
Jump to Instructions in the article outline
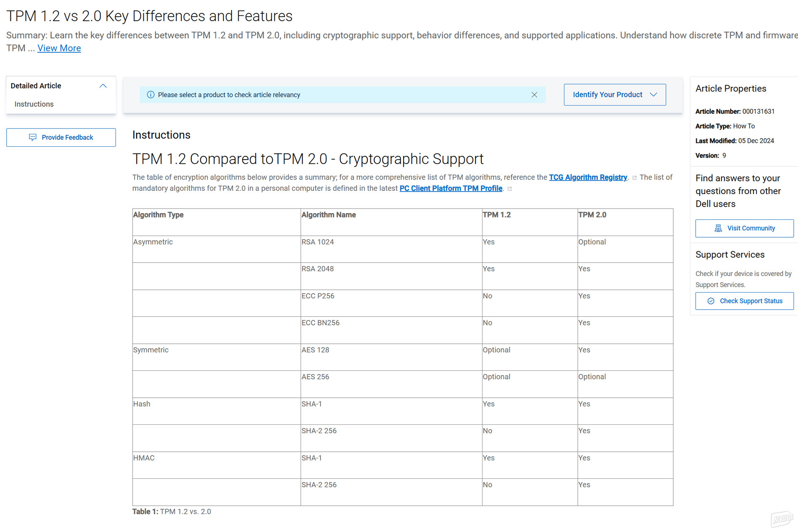(34, 104)
